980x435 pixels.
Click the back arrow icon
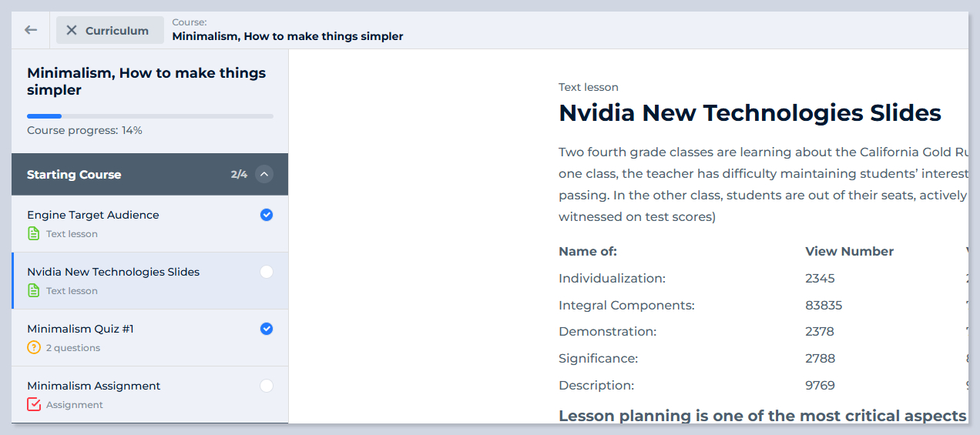click(31, 30)
